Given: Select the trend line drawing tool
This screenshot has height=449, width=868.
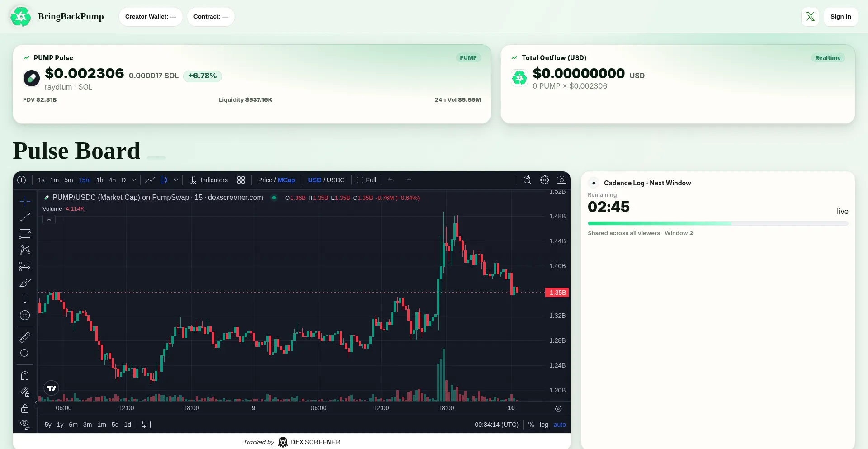Looking at the screenshot, I should point(25,217).
